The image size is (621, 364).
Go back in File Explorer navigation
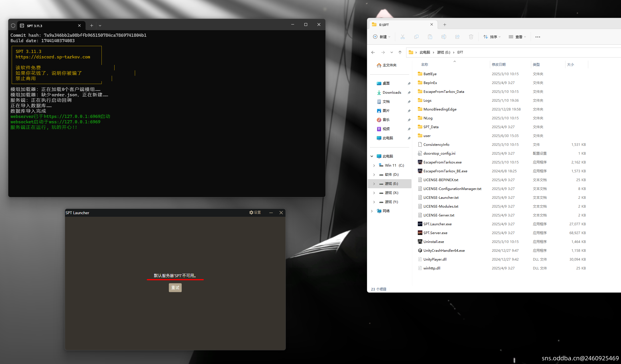click(373, 52)
